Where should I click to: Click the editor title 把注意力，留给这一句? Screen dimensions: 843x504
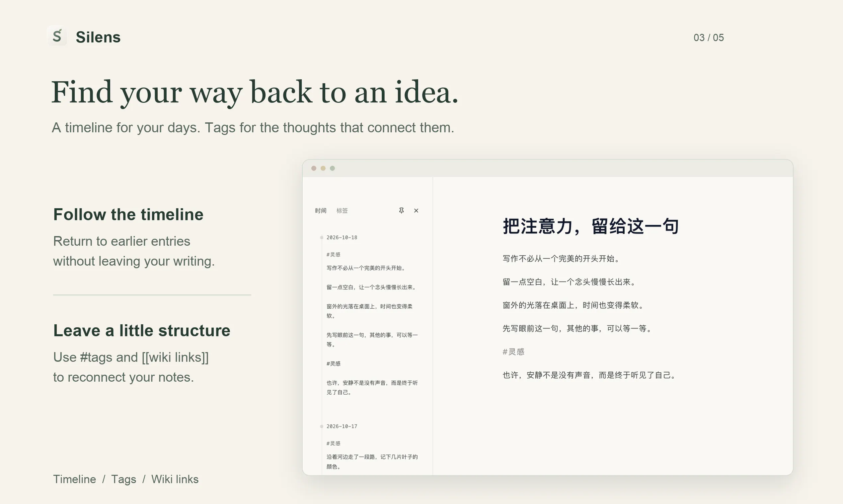pos(590,226)
